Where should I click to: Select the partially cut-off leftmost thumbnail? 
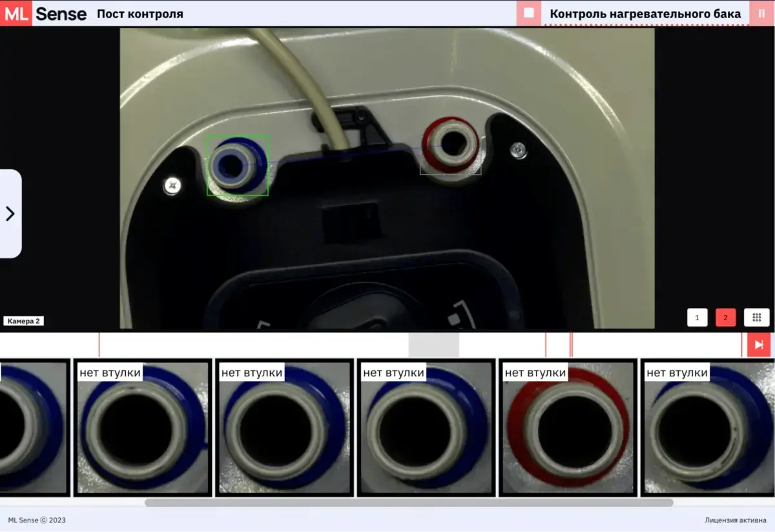[34, 427]
